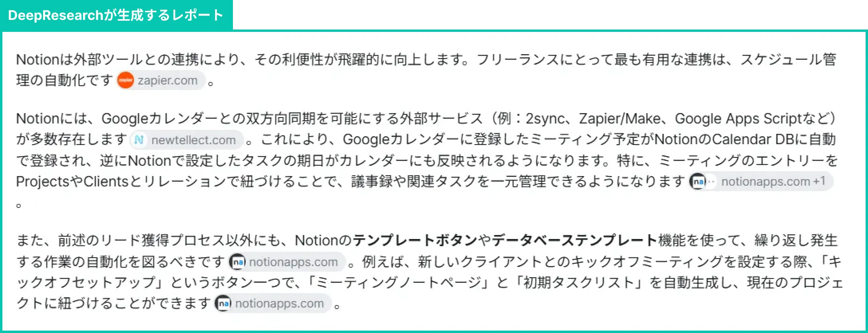
Task: Click the bold データベーステンプレート text
Action: 574,240
